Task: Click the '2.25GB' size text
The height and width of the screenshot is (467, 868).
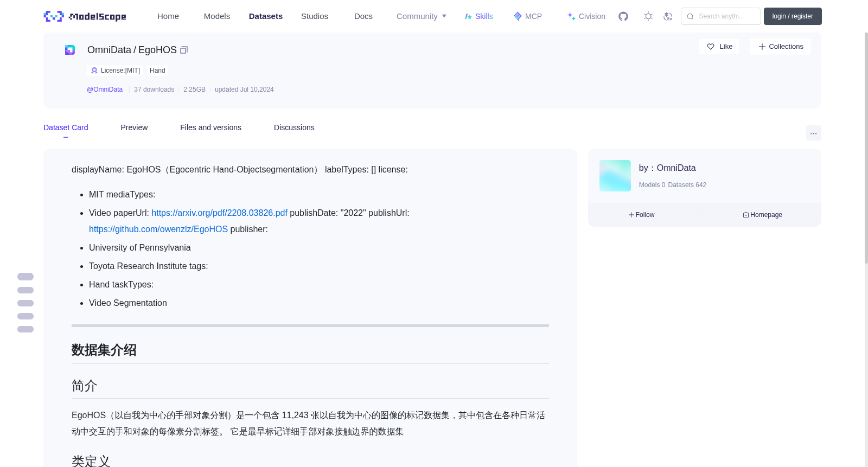Action: click(194, 89)
